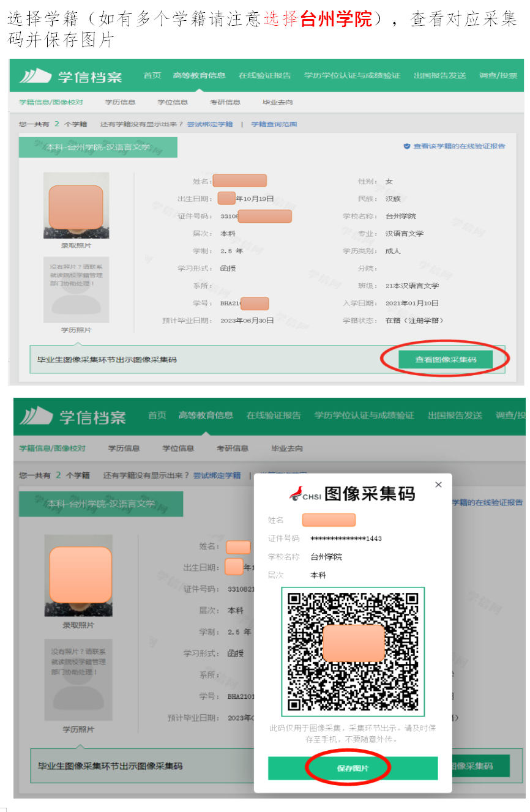Switch to the 学位信息 tab in the lower screenshot
Image resolution: width=530 pixels, height=812 pixels.
(x=178, y=449)
